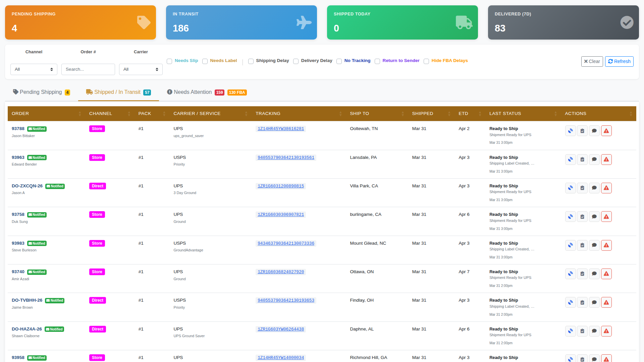Click the red alert icon for order DO-TVBHH-26
This screenshot has width=644, height=362.
[606, 302]
